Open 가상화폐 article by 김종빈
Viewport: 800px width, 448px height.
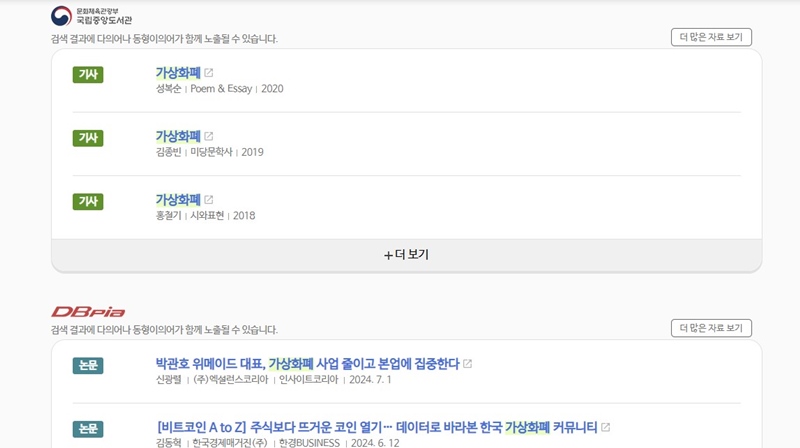178,136
